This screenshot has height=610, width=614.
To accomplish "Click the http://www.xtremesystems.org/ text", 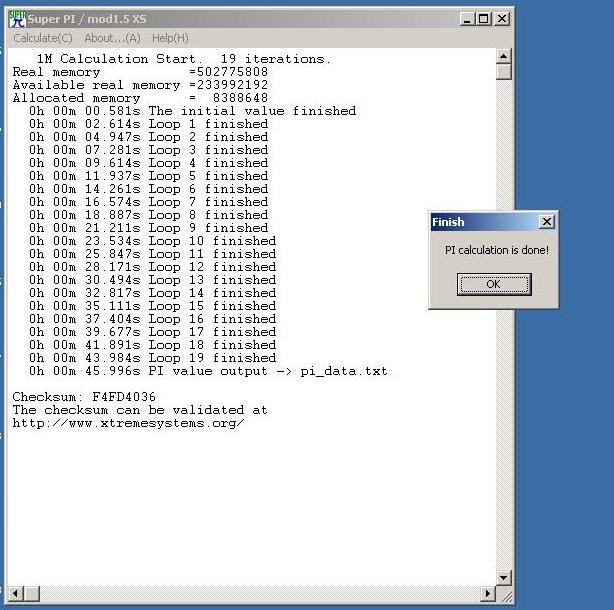I will (x=128, y=423).
